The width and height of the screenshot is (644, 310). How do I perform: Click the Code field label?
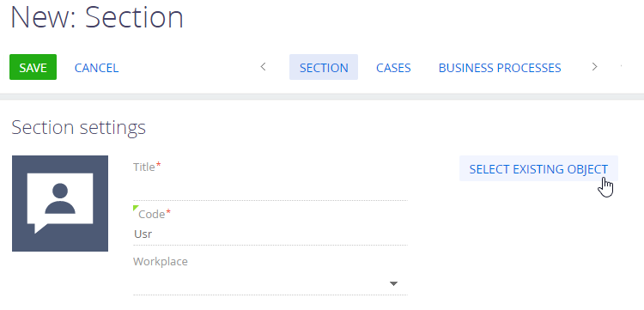pyautogui.click(x=151, y=215)
